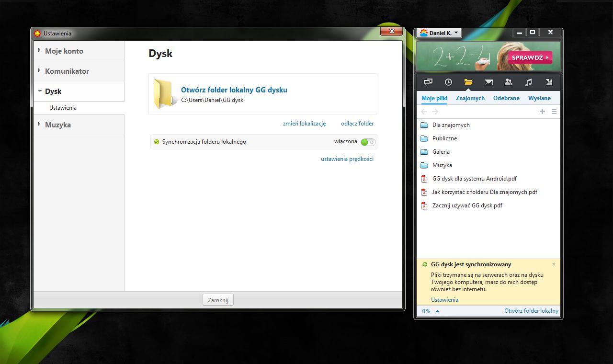The image size is (613, 364).
Task: Close the Ustawienia window
Action: click(391, 32)
